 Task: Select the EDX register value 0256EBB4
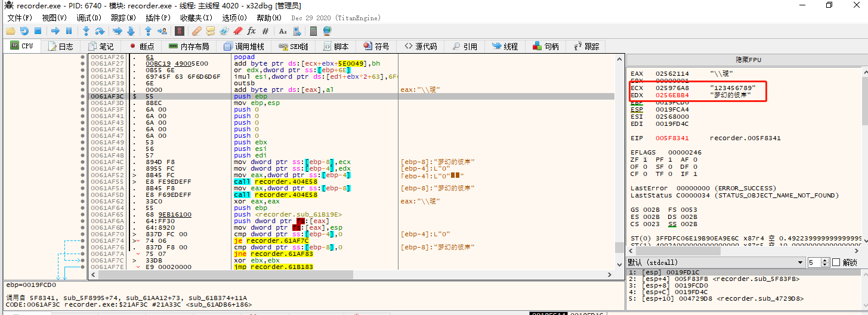pyautogui.click(x=672, y=95)
